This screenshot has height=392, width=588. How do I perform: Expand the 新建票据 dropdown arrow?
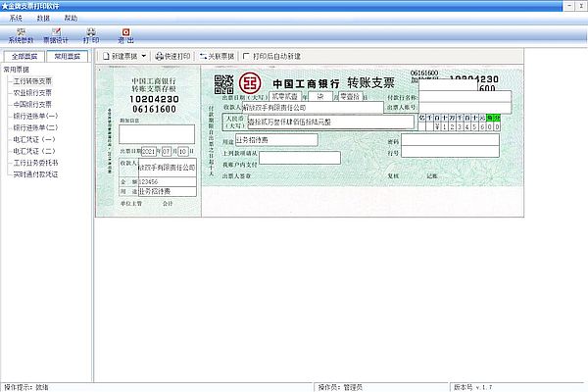[x=144, y=56]
